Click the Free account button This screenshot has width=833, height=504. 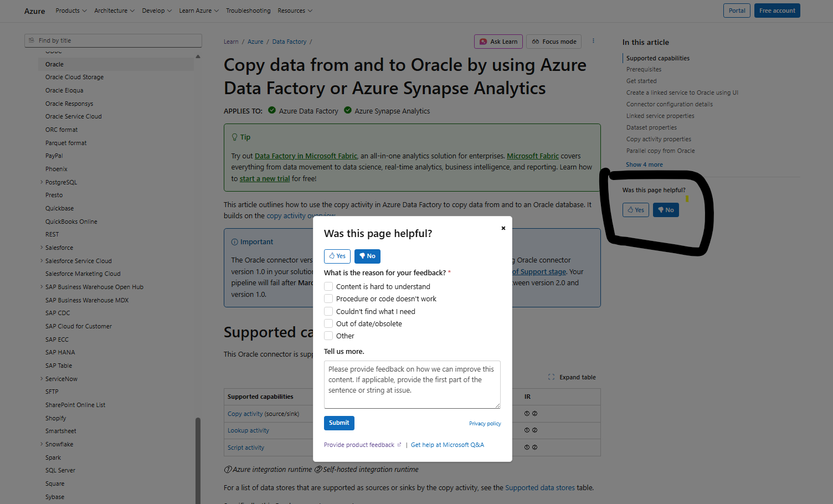(777, 11)
